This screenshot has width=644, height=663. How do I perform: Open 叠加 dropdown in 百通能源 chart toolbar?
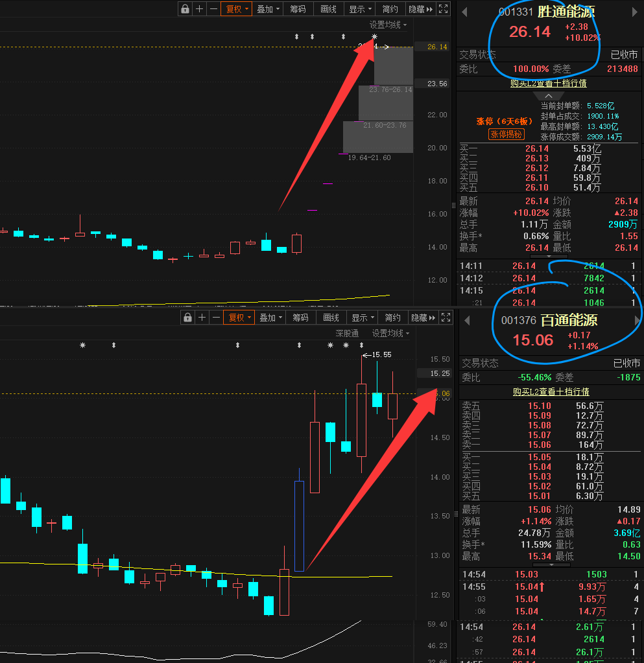click(x=270, y=318)
